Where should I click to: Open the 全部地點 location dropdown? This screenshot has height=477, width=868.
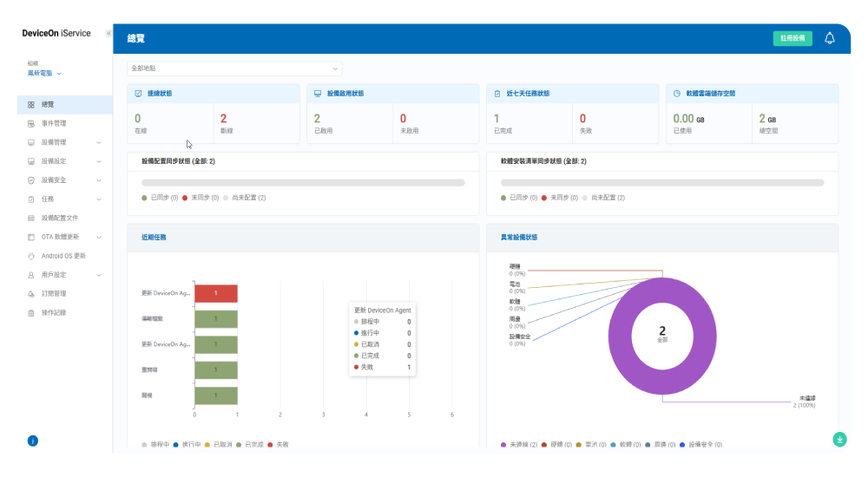tap(234, 68)
